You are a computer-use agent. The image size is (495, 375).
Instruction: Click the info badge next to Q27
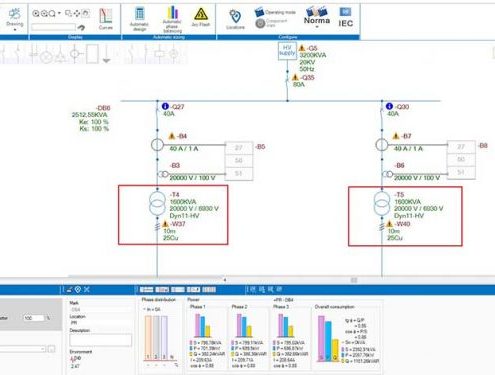[165, 106]
